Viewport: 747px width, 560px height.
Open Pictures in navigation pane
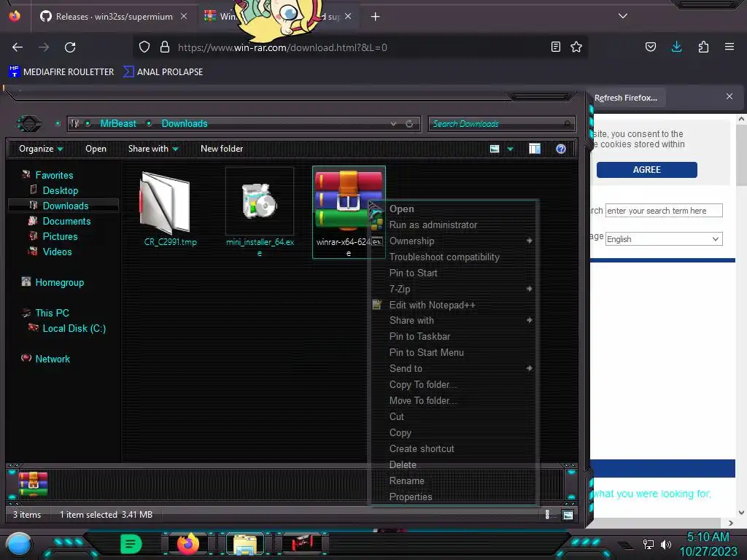[x=60, y=236]
